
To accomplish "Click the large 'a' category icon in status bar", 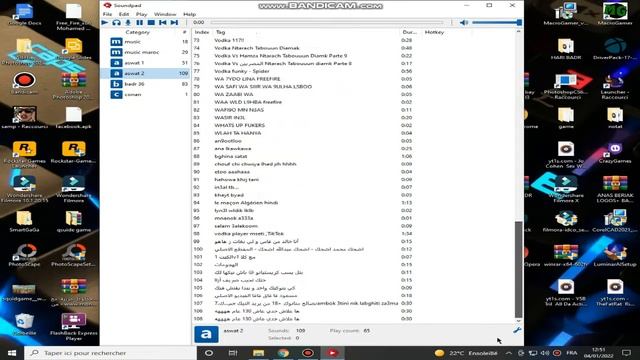I will [206, 334].
